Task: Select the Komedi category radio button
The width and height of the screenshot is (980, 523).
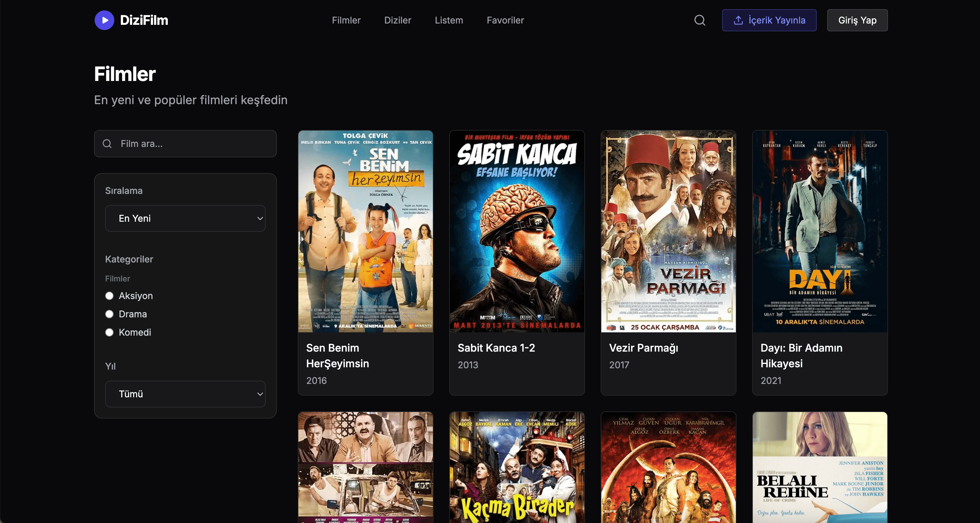Action: [110, 332]
